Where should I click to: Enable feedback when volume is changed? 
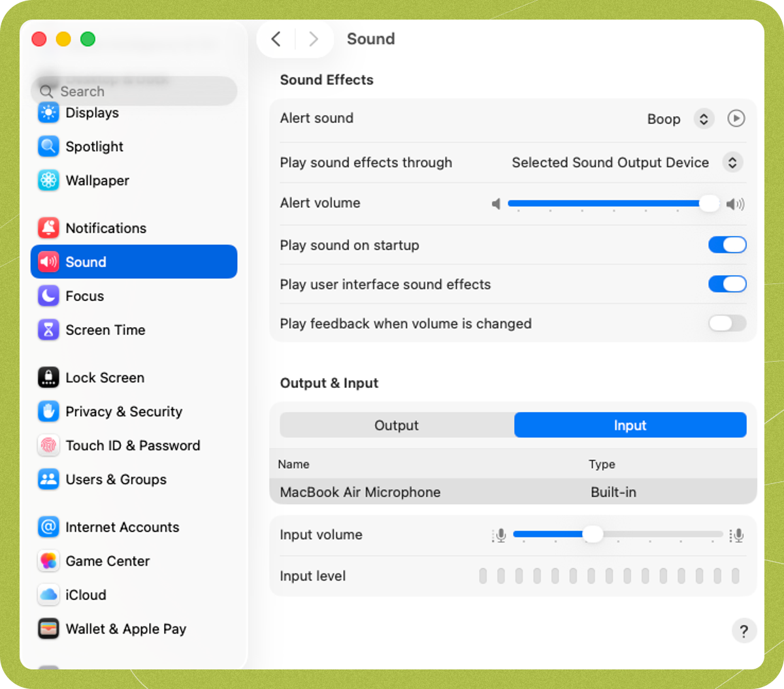(x=727, y=323)
